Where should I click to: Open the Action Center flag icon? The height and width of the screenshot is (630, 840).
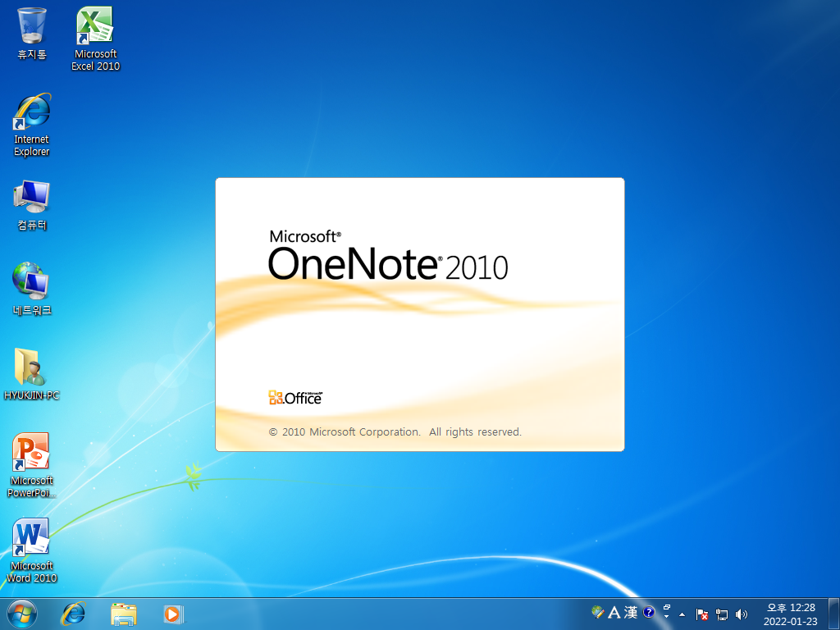(702, 614)
